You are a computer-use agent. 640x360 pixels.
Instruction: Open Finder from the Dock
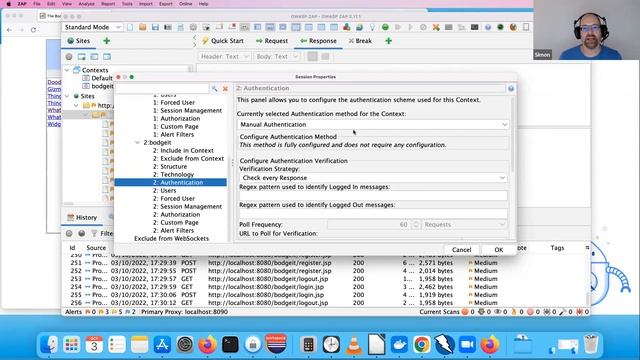point(49,344)
